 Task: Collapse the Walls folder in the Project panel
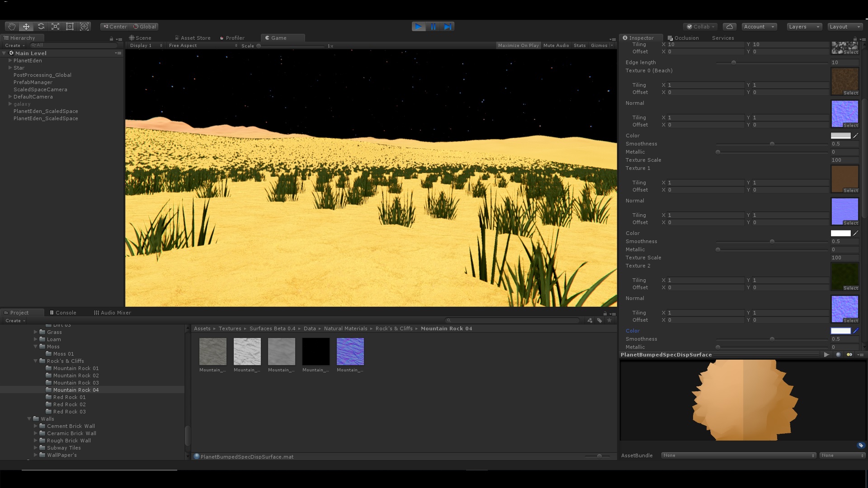tap(29, 419)
